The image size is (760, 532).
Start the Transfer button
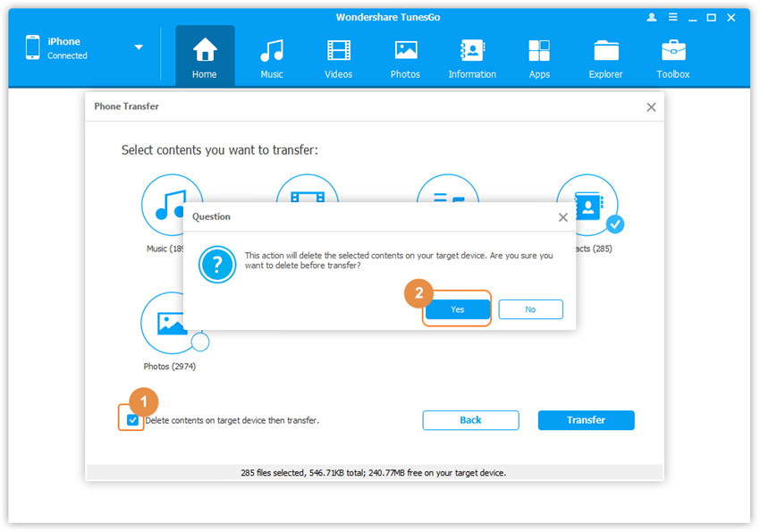[586, 420]
